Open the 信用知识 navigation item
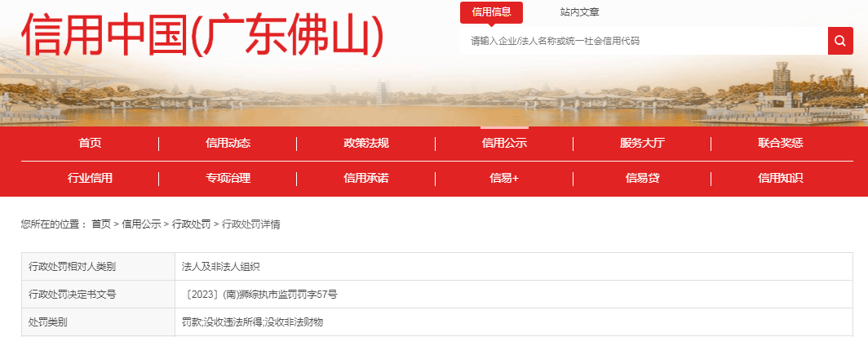Image resolution: width=868 pixels, height=337 pixels. (781, 178)
